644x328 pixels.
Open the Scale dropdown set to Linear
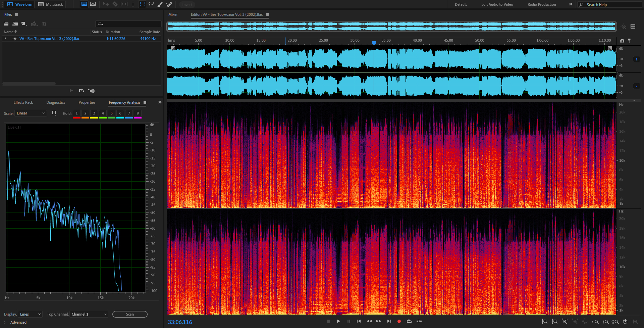[31, 113]
